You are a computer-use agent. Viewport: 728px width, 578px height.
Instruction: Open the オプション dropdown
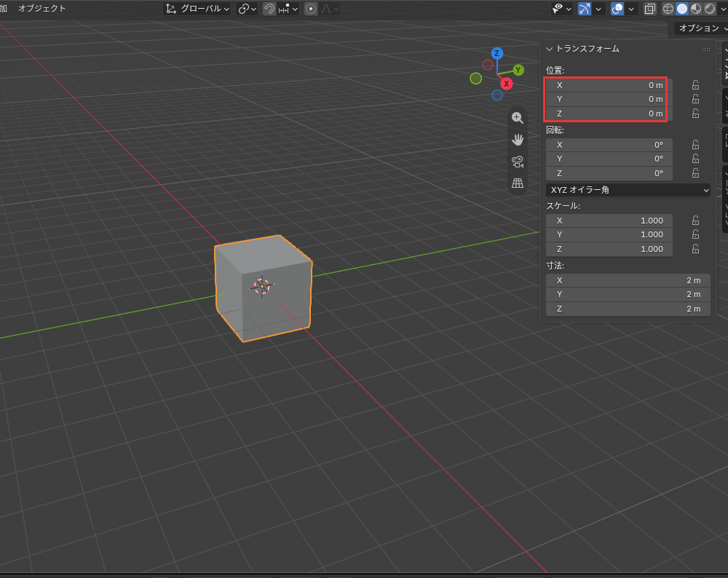[700, 28]
